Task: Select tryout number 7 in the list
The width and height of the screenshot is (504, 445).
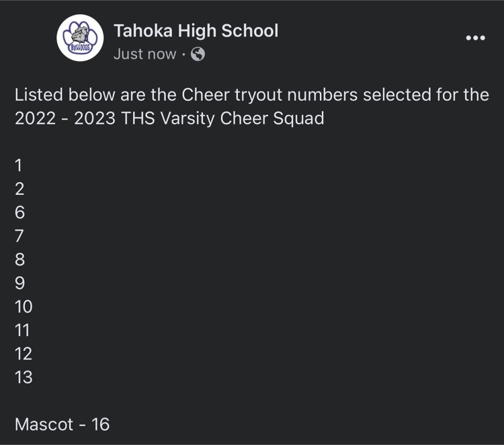Action: (x=19, y=236)
